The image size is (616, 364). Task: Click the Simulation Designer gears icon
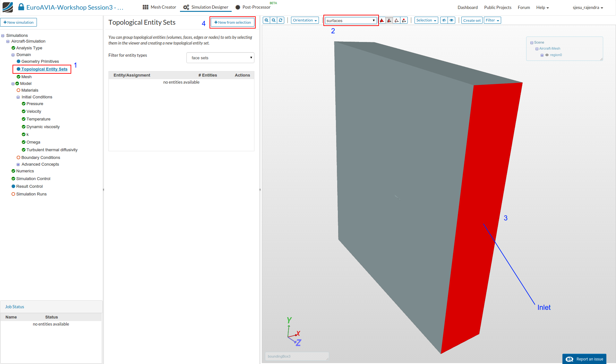[186, 7]
